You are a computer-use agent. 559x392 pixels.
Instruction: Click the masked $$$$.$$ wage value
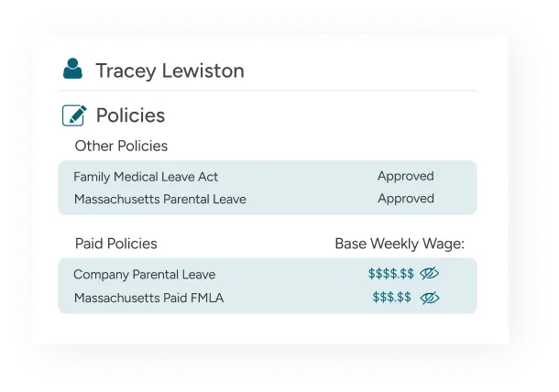click(389, 274)
